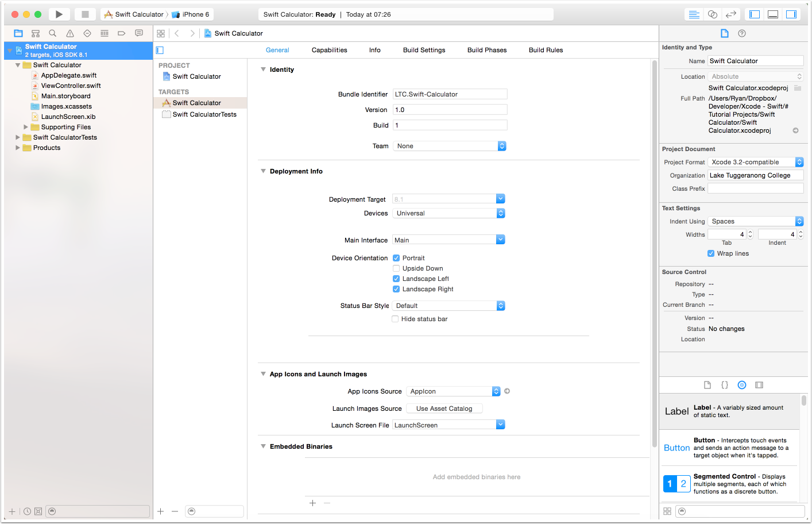Switch to the Build Phases tab

[487, 50]
